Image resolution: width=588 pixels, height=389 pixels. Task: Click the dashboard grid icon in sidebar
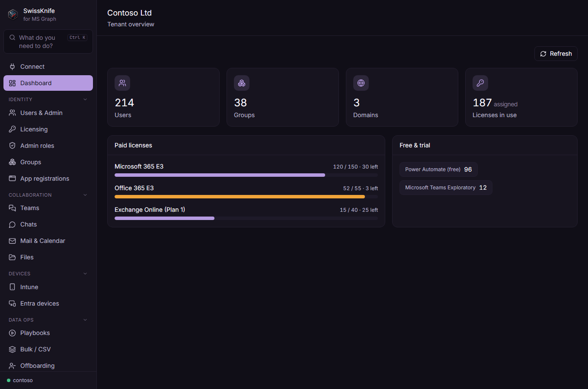(x=12, y=83)
